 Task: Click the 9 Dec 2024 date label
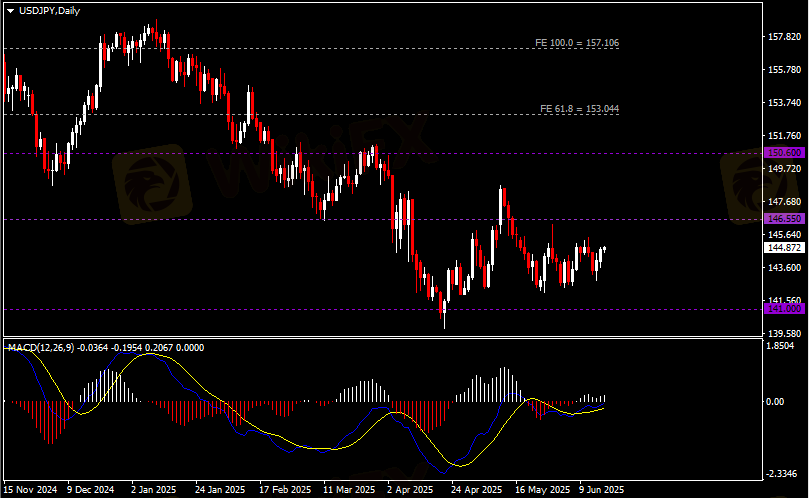coord(91,490)
